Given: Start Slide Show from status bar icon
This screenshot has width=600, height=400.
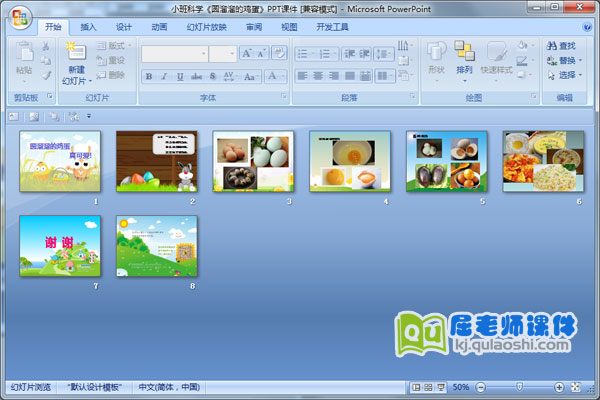Looking at the screenshot, I should pyautogui.click(x=440, y=387).
